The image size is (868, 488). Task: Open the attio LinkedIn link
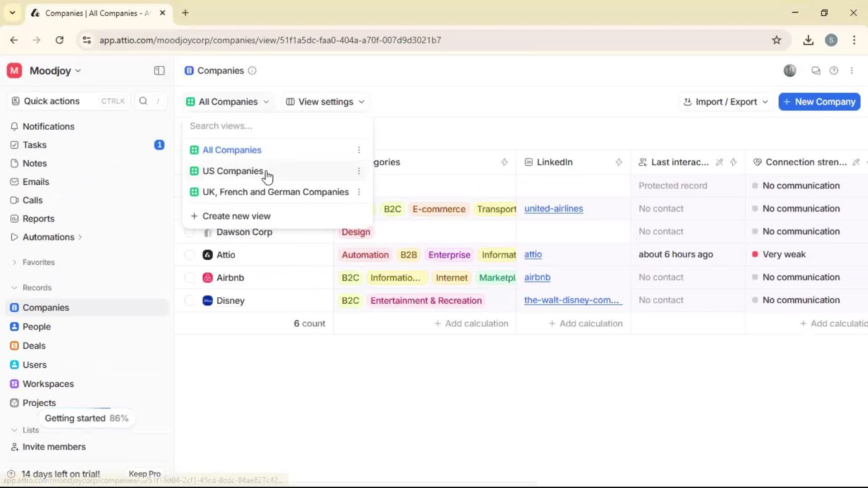coord(533,254)
